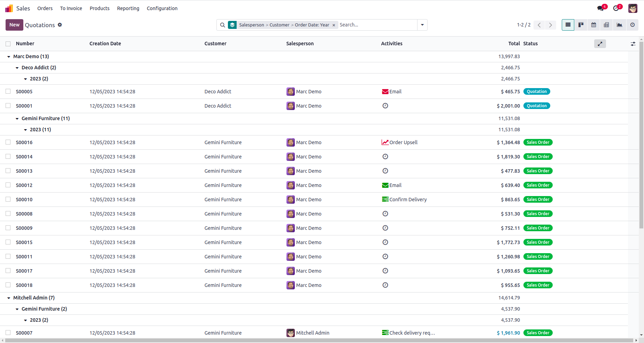644x343 pixels.
Task: Open the Orders menu
Action: [45, 8]
